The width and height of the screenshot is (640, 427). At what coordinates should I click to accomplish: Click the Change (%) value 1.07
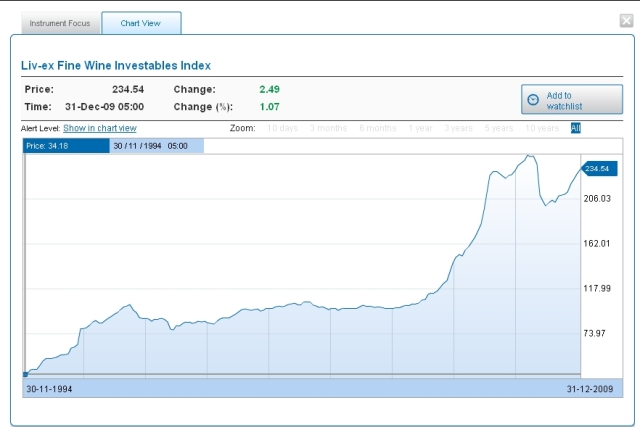[269, 107]
